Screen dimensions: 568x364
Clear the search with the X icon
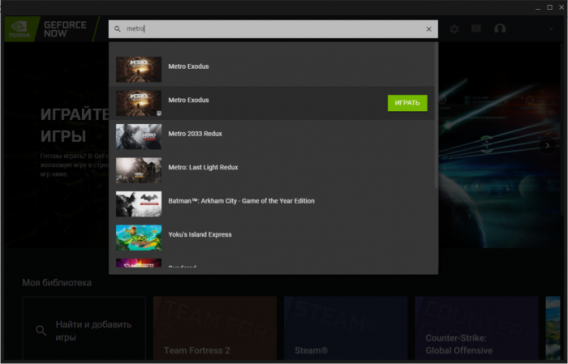[x=429, y=29]
